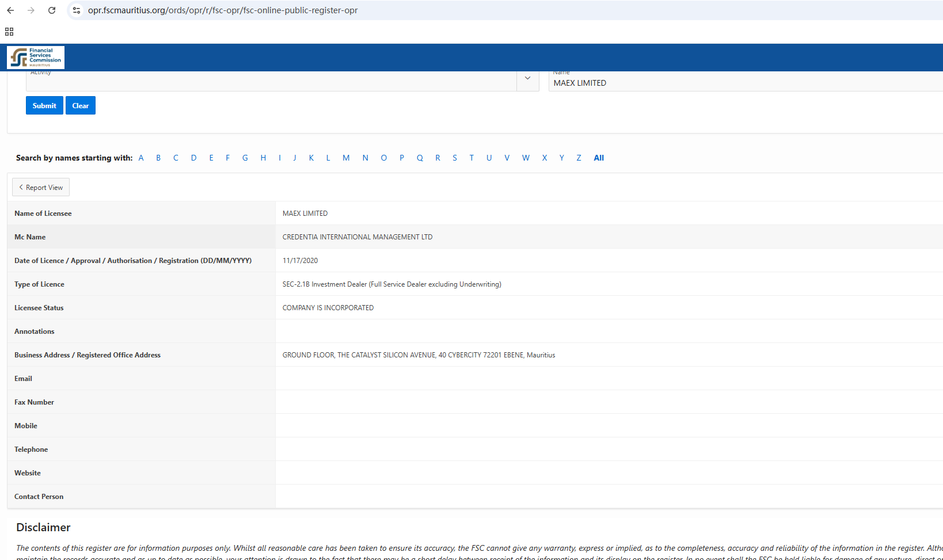This screenshot has width=943, height=560.
Task: Filter names starting with letter A
Action: (141, 158)
